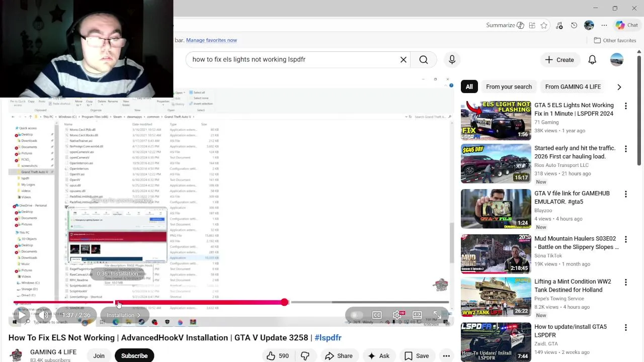This screenshot has height=362, width=644.
Task: Open Copilot Chat in Edge toolbar
Action: pos(626,25)
